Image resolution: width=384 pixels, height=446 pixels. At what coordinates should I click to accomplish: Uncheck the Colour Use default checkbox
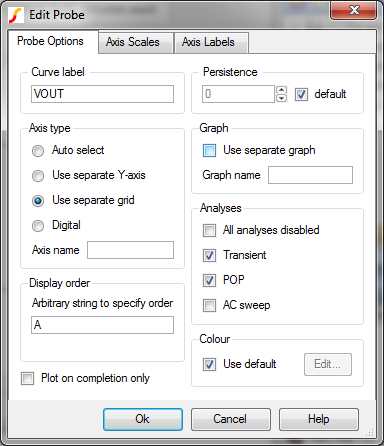209,364
